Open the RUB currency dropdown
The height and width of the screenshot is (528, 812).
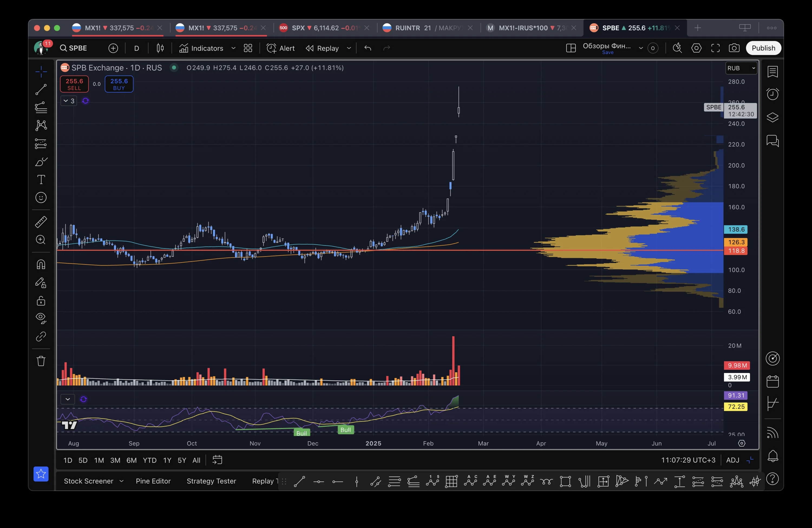[x=741, y=68]
